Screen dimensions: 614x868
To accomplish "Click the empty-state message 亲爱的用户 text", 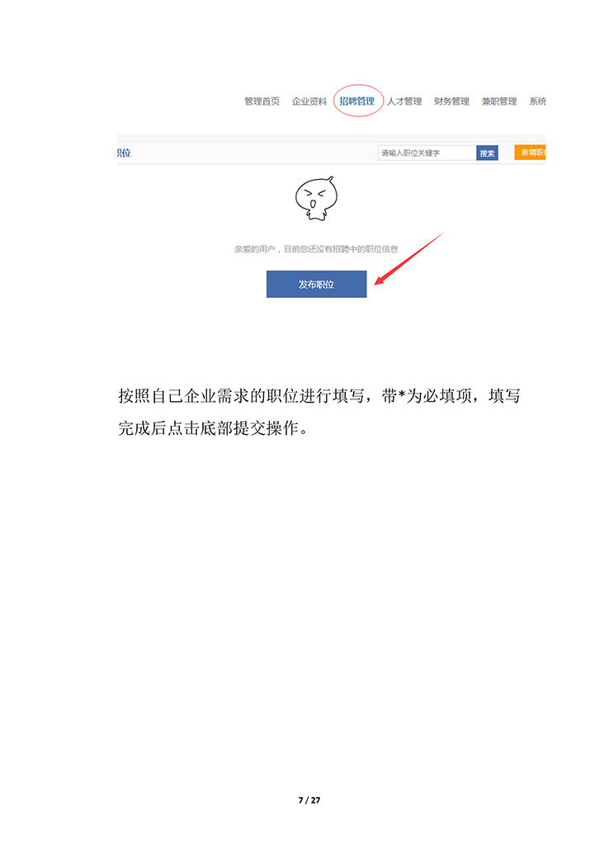I will [x=316, y=249].
